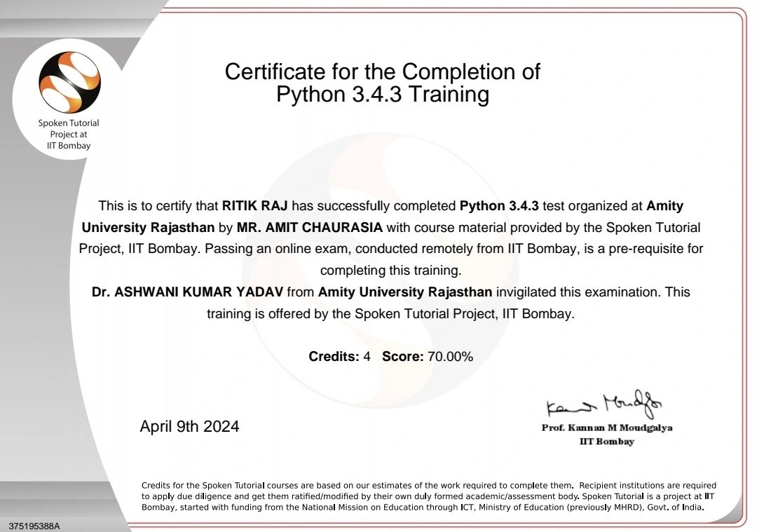Click the 'Python 3.4.3 Training' heading line
This screenshot has width=757, height=532.
383,94
